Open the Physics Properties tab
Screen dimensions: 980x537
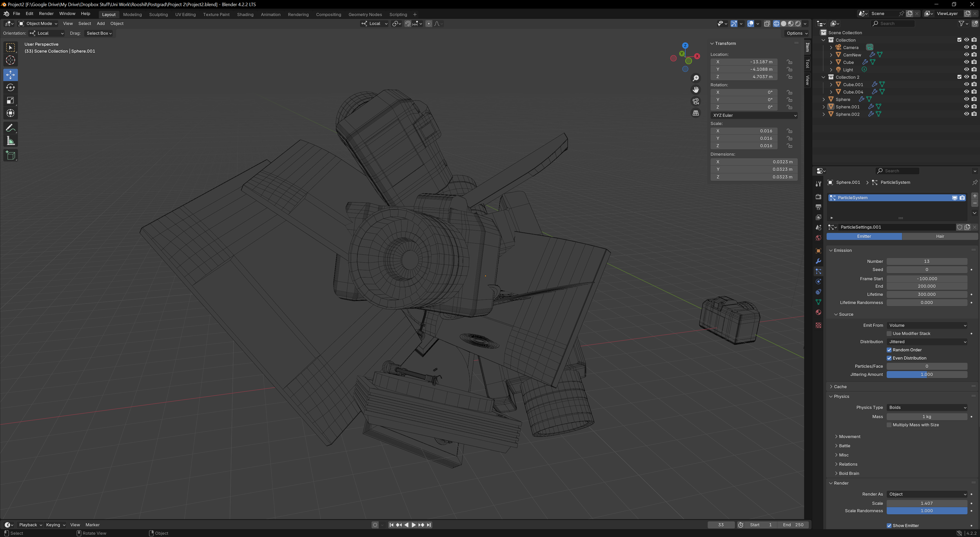pyautogui.click(x=818, y=281)
